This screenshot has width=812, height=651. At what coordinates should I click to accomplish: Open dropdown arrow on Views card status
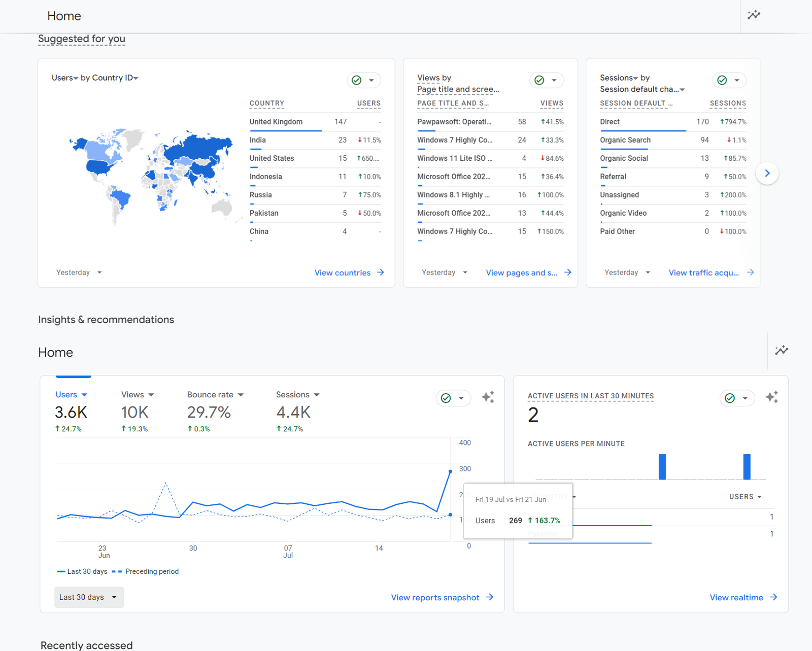pos(554,80)
